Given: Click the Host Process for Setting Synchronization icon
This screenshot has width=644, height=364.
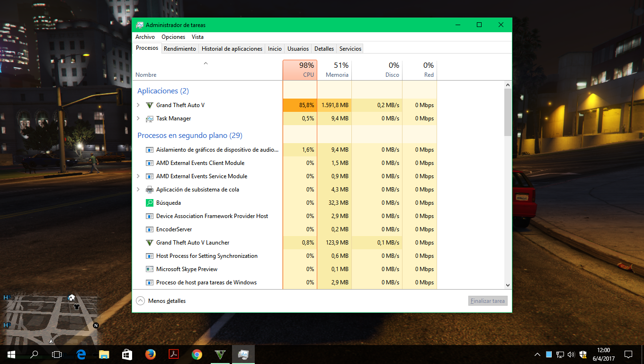Looking at the screenshot, I should click(x=150, y=256).
